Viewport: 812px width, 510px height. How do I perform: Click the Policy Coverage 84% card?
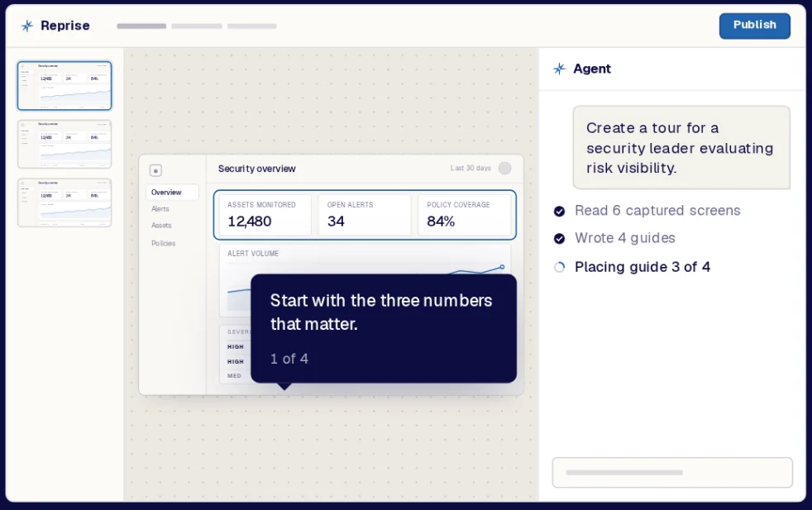464,215
